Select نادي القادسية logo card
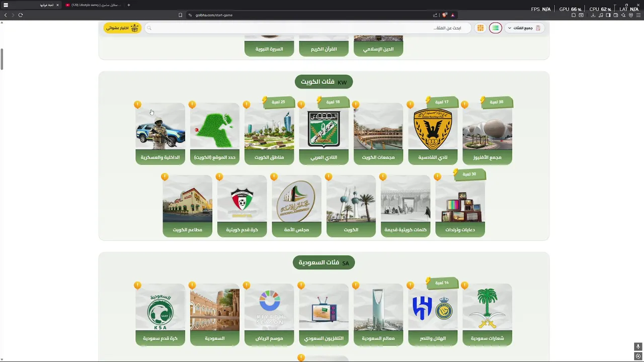 pyautogui.click(x=433, y=134)
